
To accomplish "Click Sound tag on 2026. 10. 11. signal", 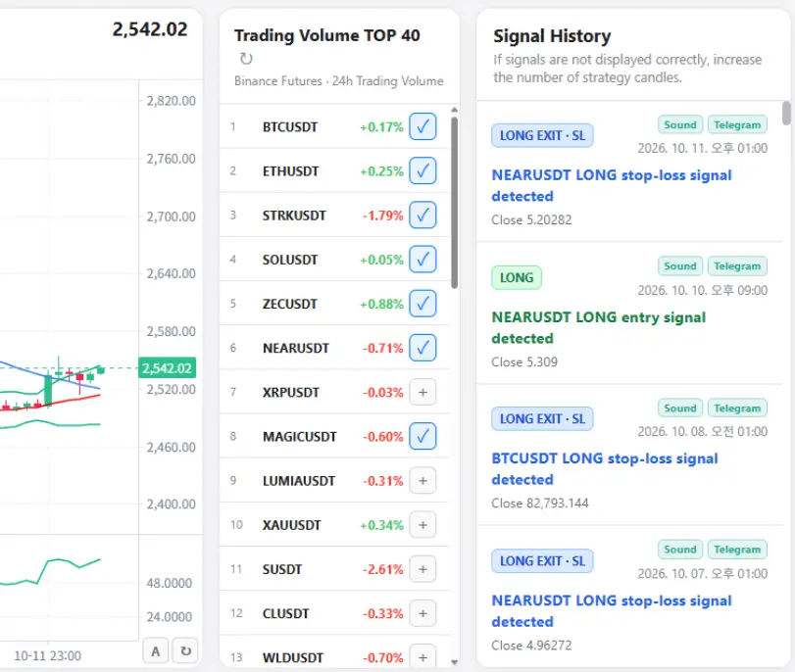I will 680,124.
